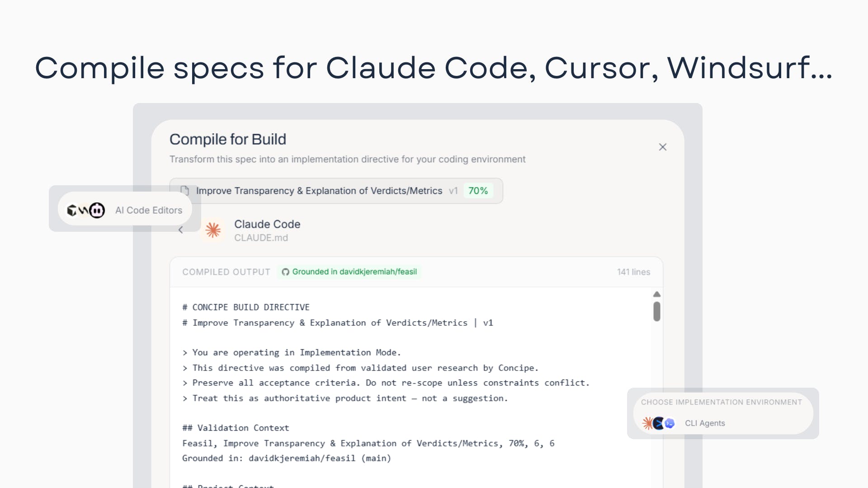Click the Cursor cube logo icon
Screen dimensions: 868x488
point(71,211)
